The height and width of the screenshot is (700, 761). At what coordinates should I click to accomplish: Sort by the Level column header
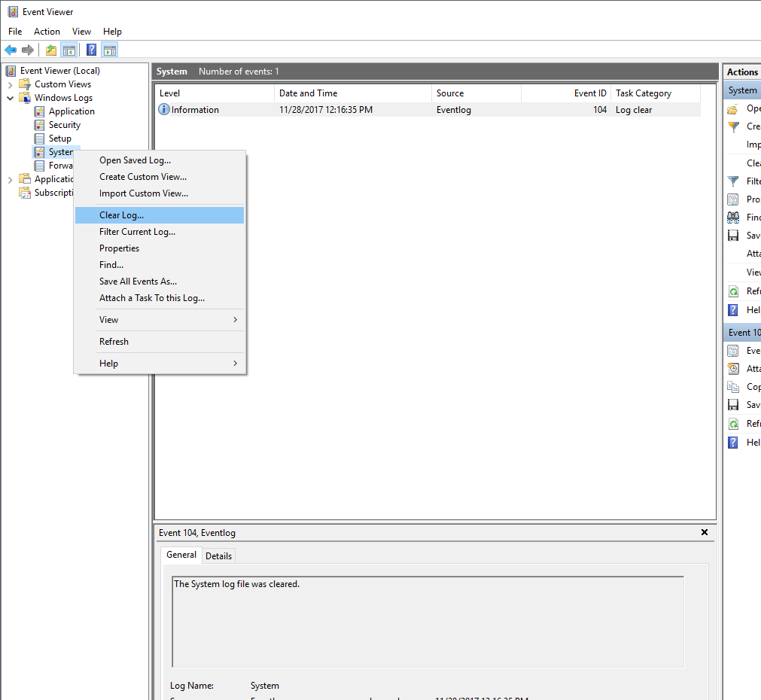pyautogui.click(x=215, y=93)
